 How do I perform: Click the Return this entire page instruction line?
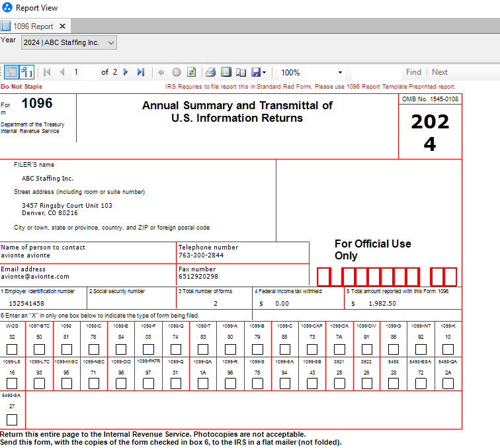(x=153, y=434)
